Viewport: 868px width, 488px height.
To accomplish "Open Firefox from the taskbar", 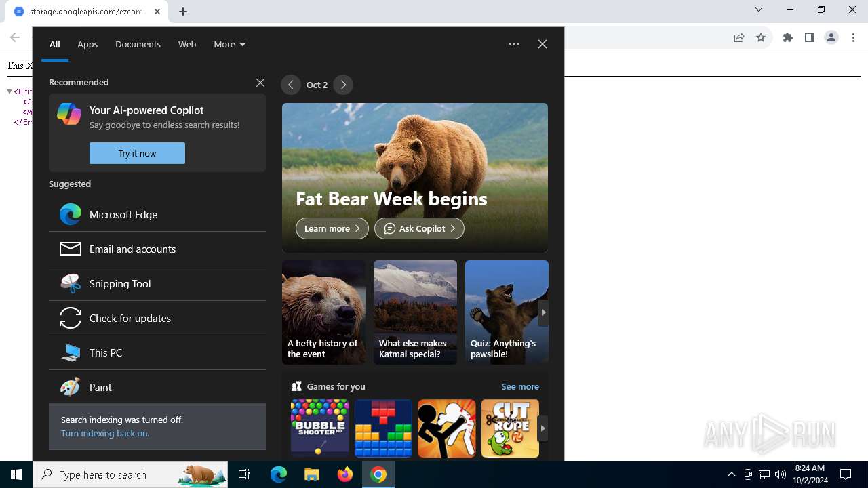I will [x=345, y=474].
